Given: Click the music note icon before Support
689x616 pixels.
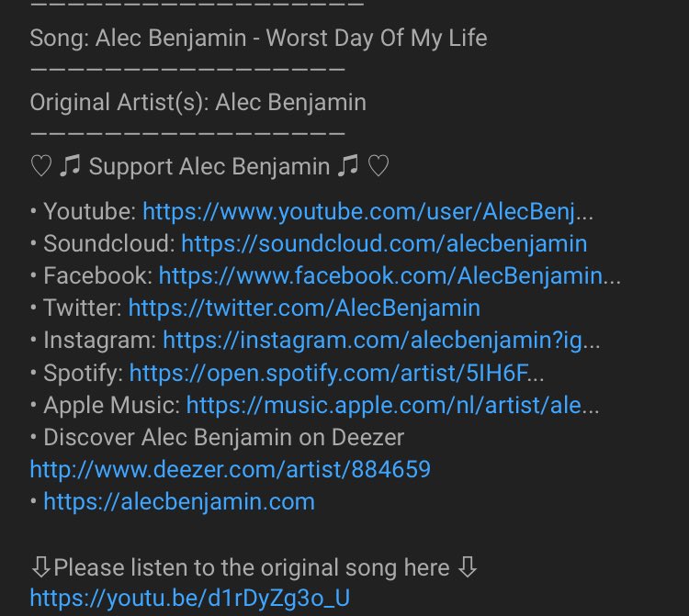Looking at the screenshot, I should tap(70, 166).
